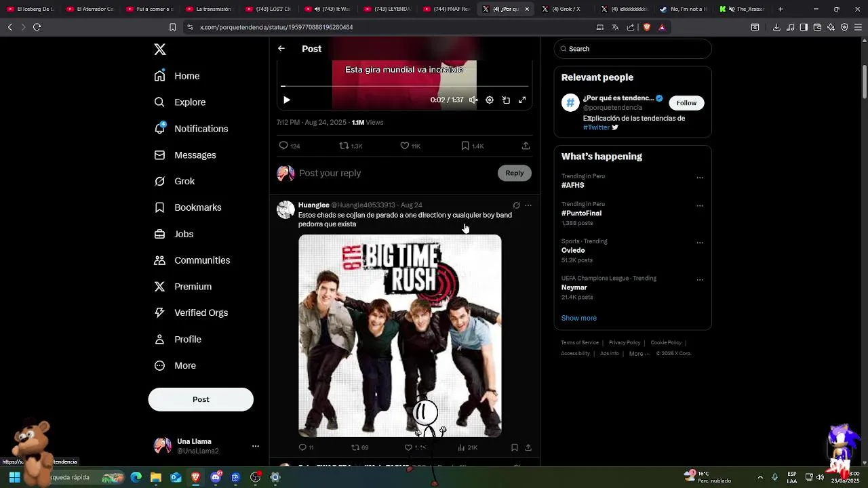Like the main post with 11K likes
This screenshot has width=868, height=488.
(x=410, y=146)
